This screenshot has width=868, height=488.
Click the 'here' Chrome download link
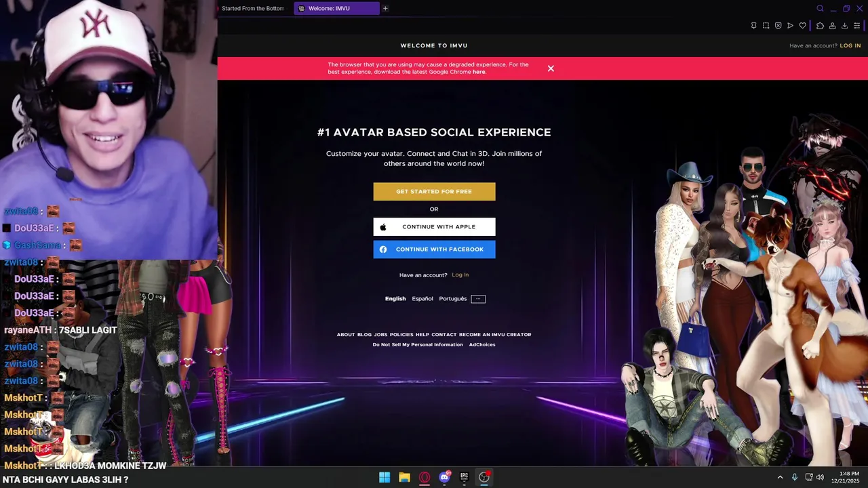[479, 72]
